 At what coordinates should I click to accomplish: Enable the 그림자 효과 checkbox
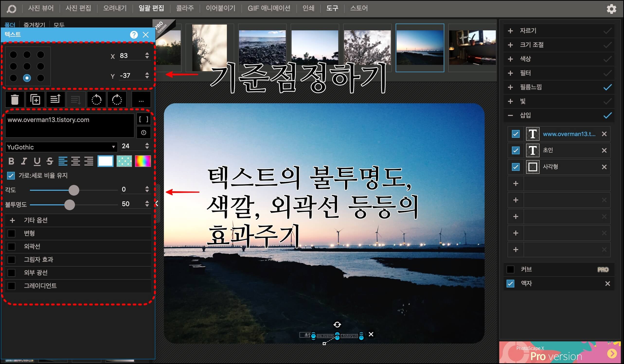pos(11,260)
